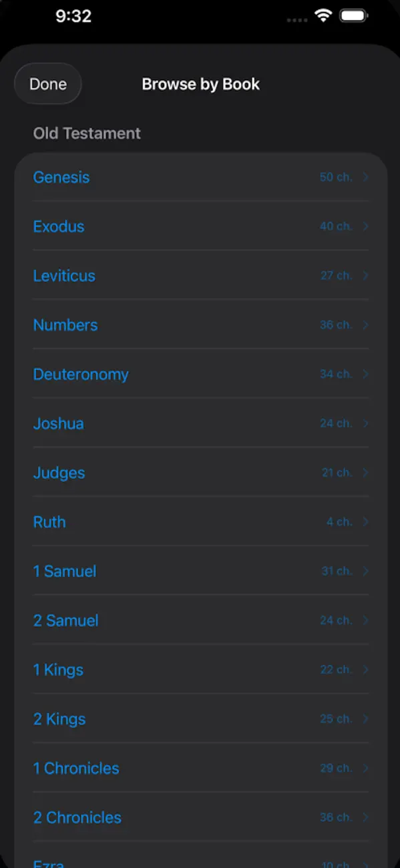This screenshot has height=868, width=400.
Task: Open the book of Judges
Action: point(59,473)
